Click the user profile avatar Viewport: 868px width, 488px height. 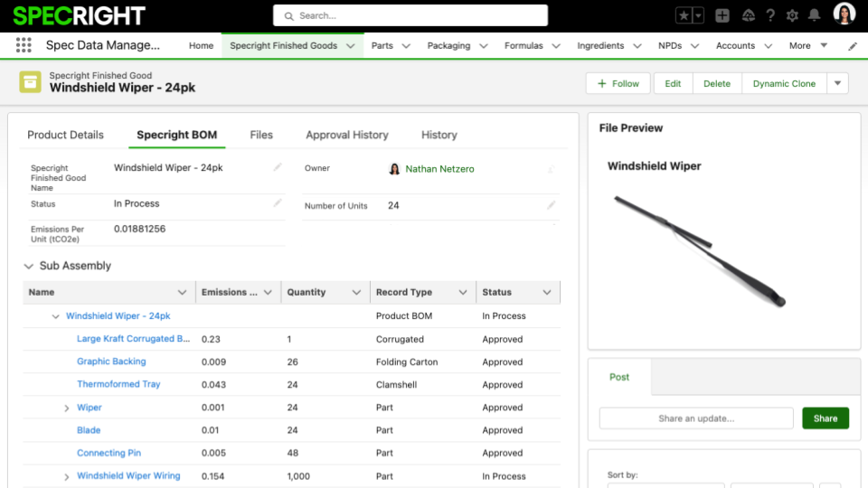coord(844,15)
